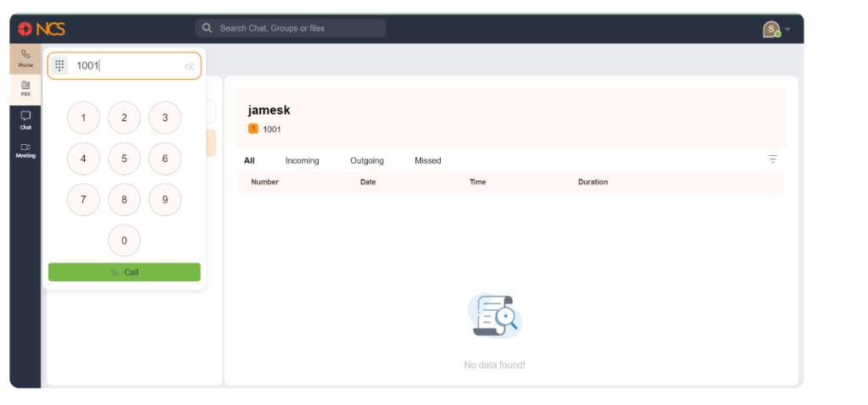Screen dimensions: 868x405
Task: Open the Phone section in sidebar
Action: tap(25, 58)
